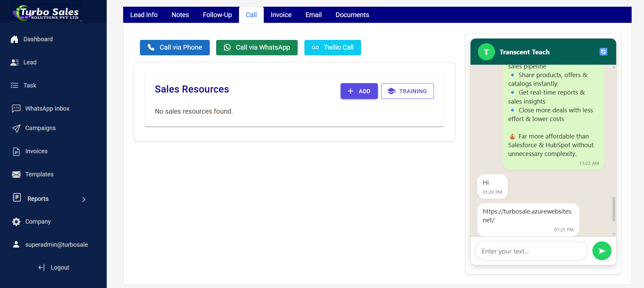Switch to the Documents tab

(x=352, y=15)
